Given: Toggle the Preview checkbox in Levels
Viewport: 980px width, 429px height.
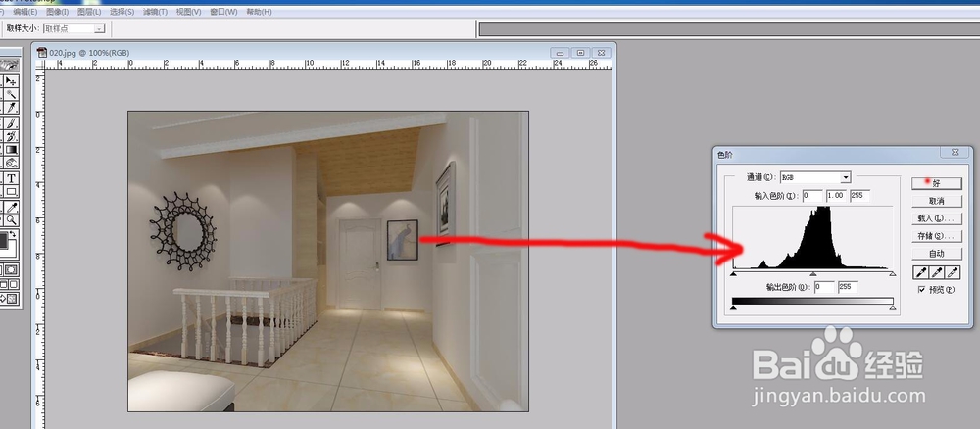Looking at the screenshot, I should tap(922, 290).
